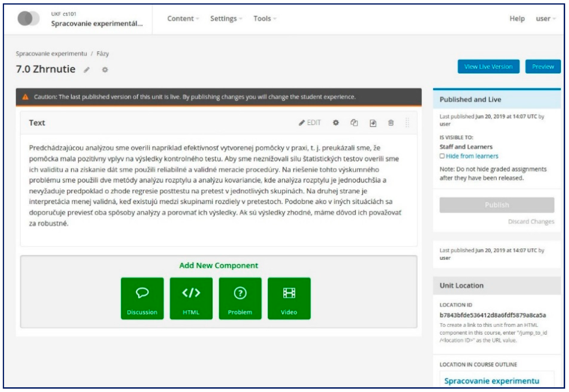This screenshot has width=569, height=392.
Task: Open the Tools menu
Action: pos(265,19)
